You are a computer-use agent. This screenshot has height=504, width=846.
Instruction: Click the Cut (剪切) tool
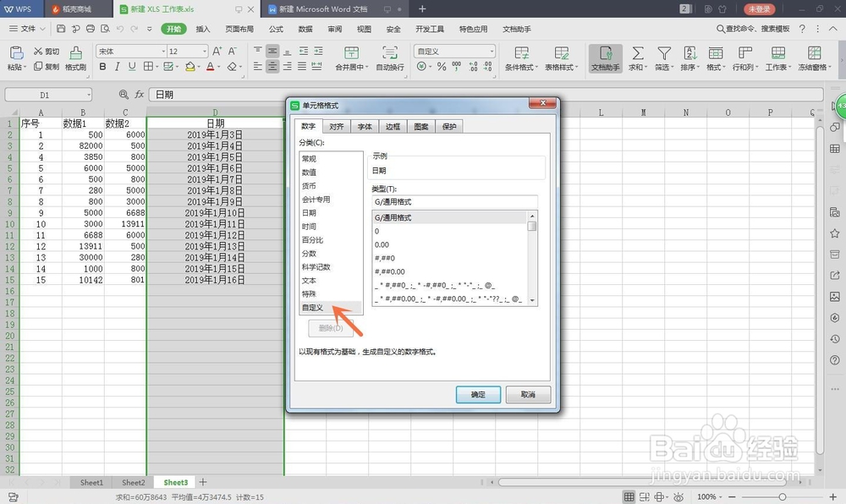point(47,52)
